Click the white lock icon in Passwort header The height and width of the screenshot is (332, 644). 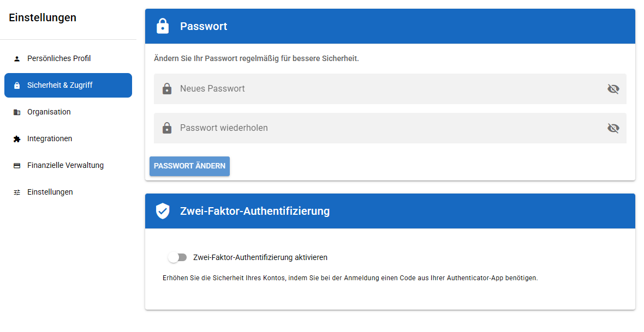163,26
